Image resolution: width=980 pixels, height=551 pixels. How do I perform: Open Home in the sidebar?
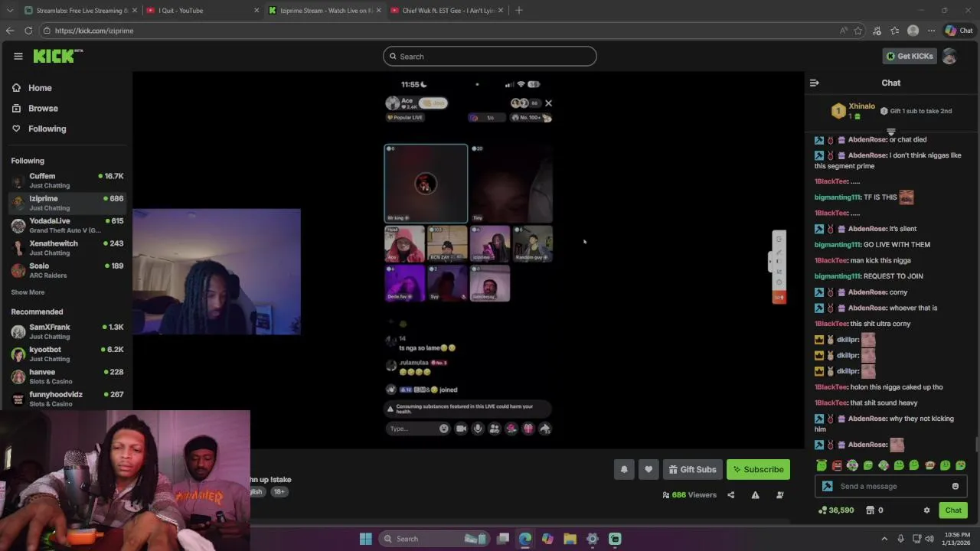40,88
